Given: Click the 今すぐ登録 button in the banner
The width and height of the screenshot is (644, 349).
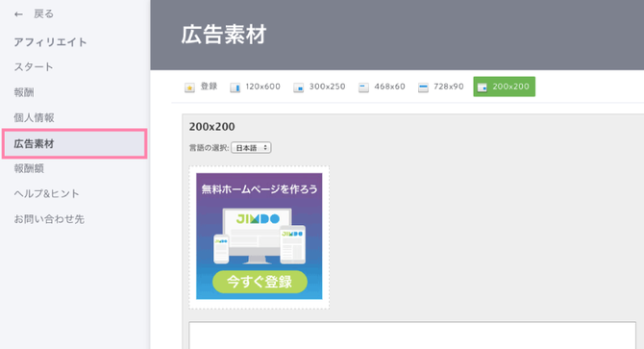Looking at the screenshot, I should (260, 282).
